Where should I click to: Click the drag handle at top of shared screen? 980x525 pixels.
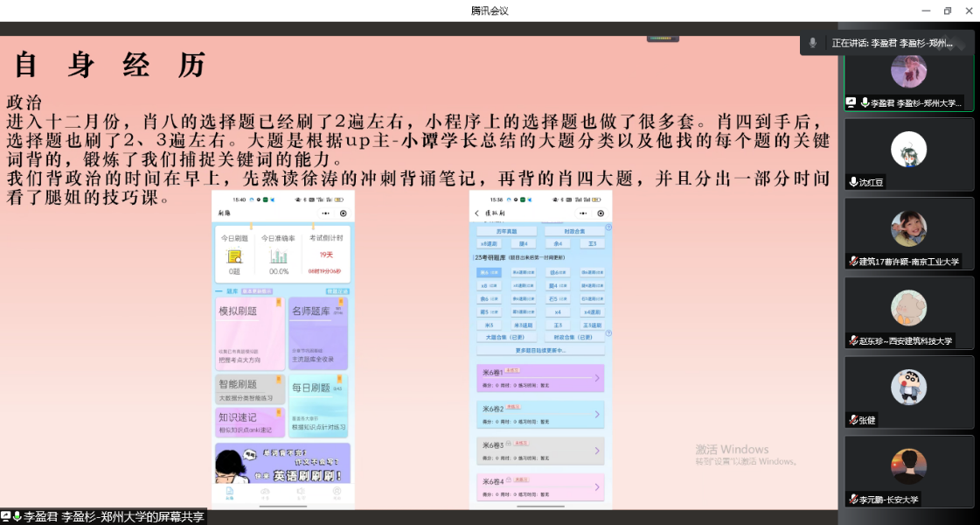[x=663, y=38]
